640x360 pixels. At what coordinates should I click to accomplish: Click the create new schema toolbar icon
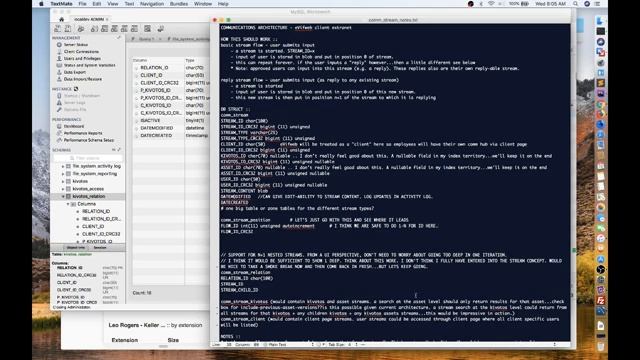[x=94, y=29]
